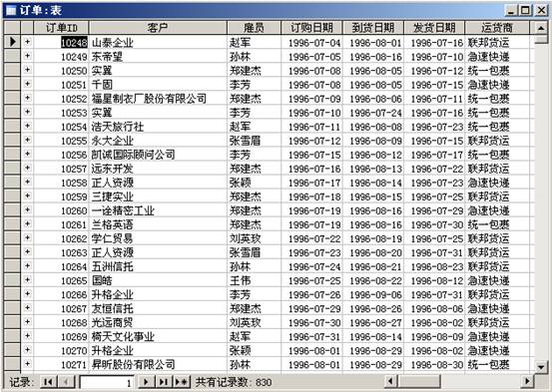Click customer cell 山泰企业

pyautogui.click(x=158, y=42)
